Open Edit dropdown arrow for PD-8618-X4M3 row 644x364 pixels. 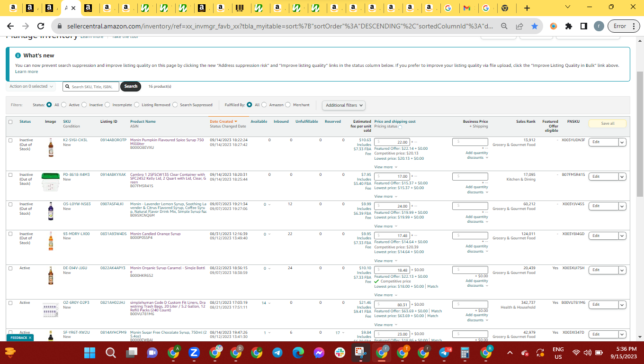[622, 176]
